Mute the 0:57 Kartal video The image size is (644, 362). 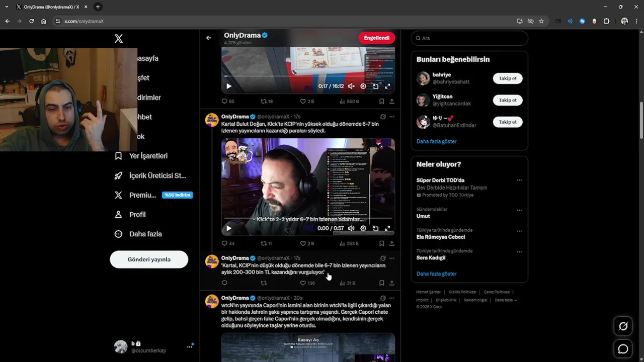(351, 228)
